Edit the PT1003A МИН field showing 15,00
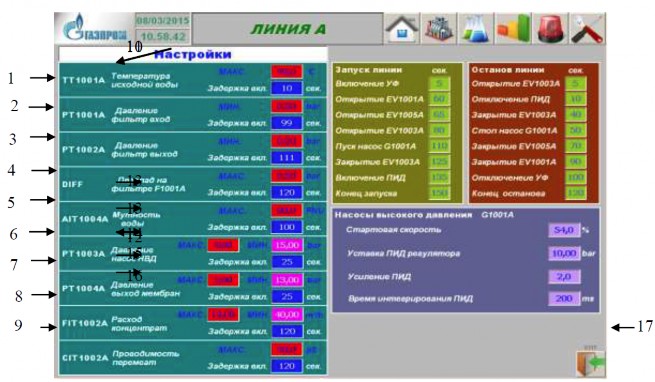Image resolution: width=655 pixels, height=382 pixels. [x=287, y=245]
